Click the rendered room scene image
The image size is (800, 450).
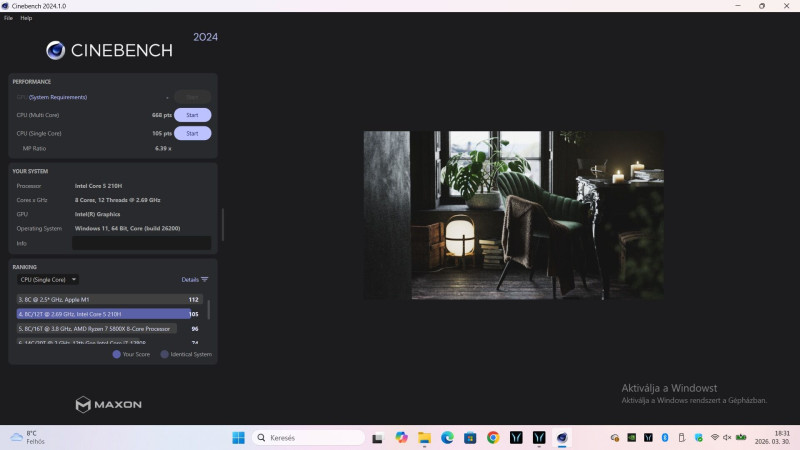coord(513,215)
